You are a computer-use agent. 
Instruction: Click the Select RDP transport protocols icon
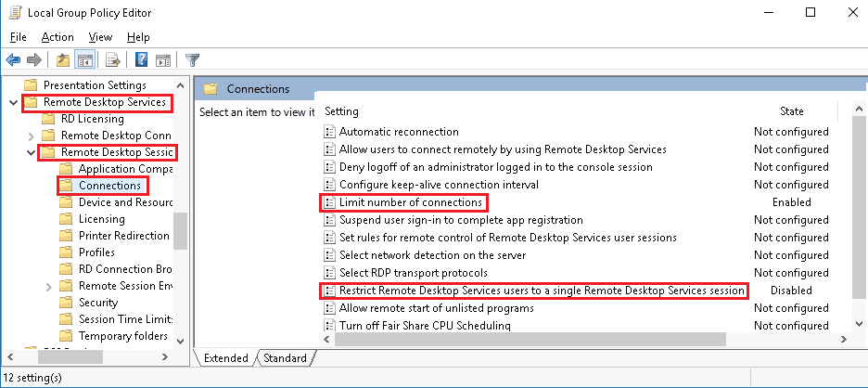pyautogui.click(x=330, y=273)
